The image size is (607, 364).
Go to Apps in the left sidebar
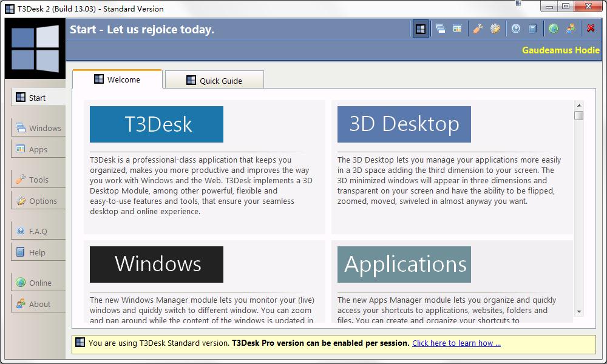(38, 149)
